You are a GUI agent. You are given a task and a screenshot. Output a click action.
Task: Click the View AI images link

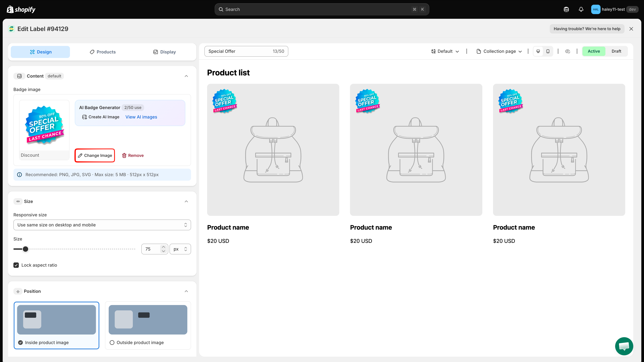click(141, 117)
